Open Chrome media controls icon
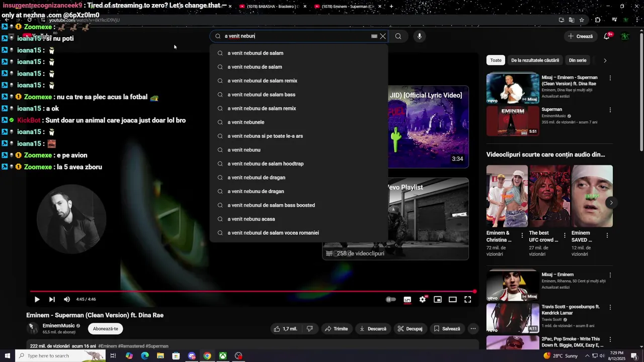 click(614, 20)
